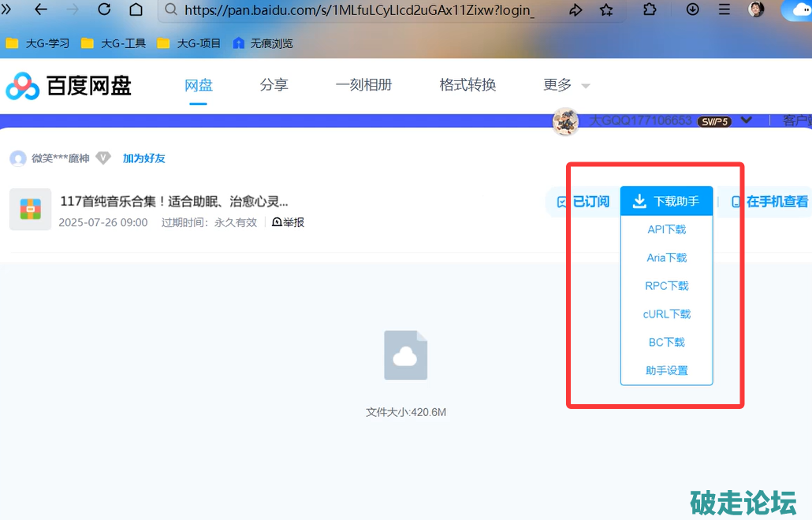Viewport: 812px width, 520px height.
Task: Expand the 更多 dropdown in navigation
Action: [x=566, y=85]
